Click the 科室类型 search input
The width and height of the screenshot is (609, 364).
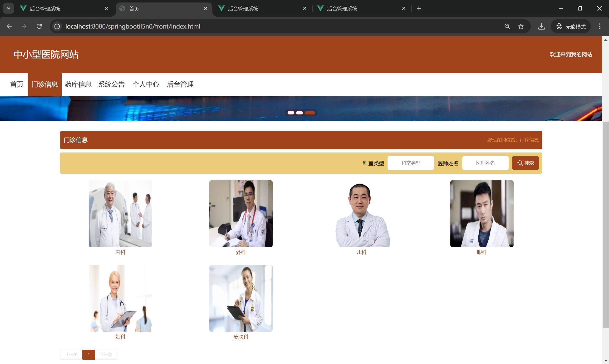click(x=411, y=163)
